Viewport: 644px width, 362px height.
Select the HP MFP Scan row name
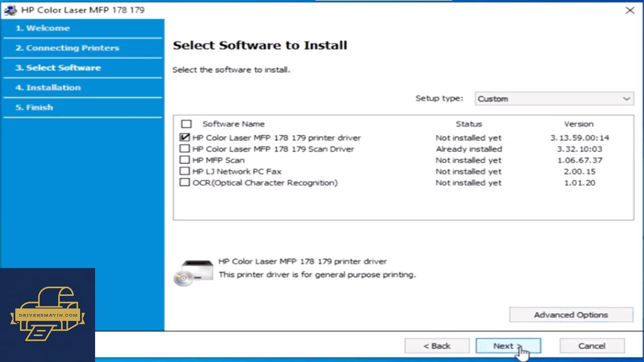point(218,160)
